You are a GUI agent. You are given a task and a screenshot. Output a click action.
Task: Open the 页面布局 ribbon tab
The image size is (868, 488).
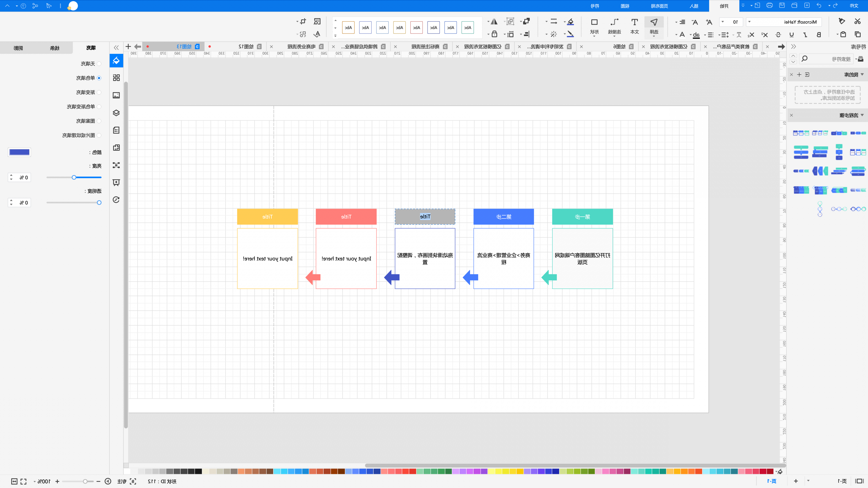(659, 6)
